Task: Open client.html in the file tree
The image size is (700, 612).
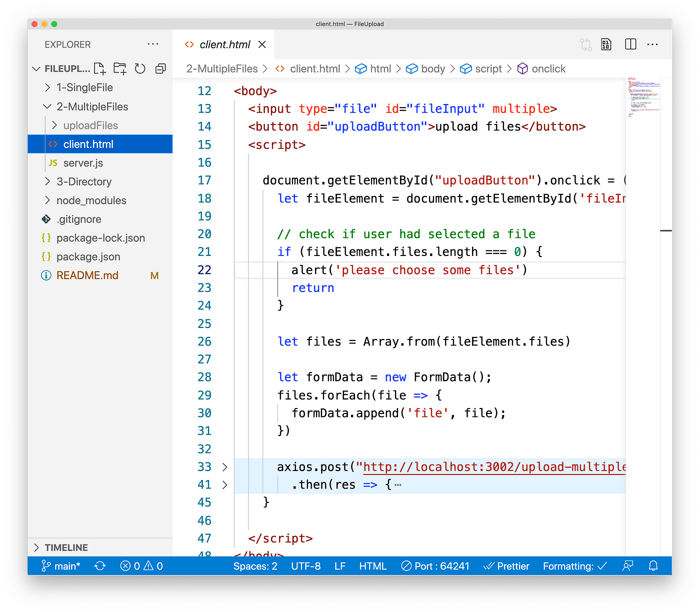Action: click(100, 144)
